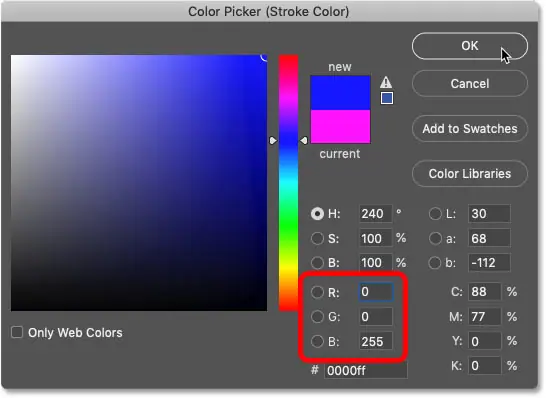
Task: Enable the Only Web Colors checkbox
Action: point(17,332)
